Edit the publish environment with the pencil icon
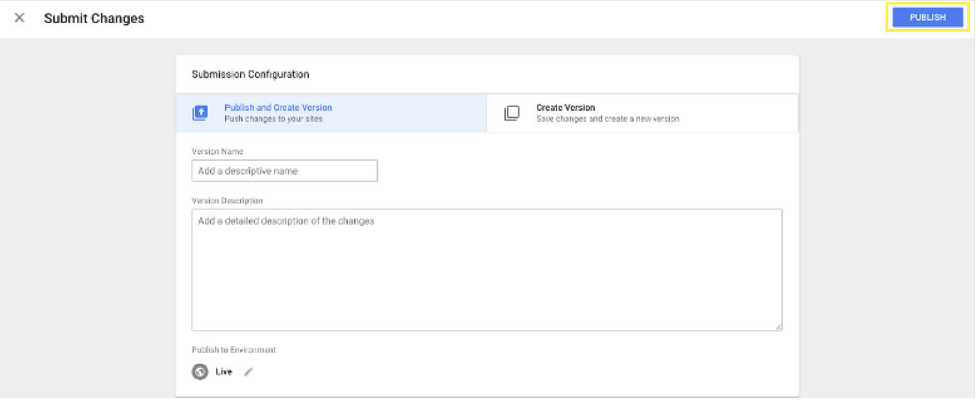Viewport: 980px width, 410px height. [x=248, y=372]
